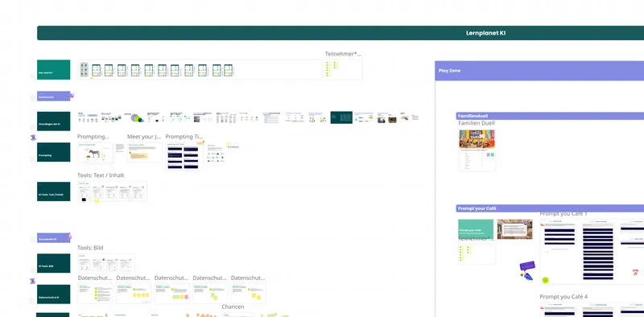Click the Familien Duell label
The width and height of the screenshot is (644, 317).
click(477, 123)
